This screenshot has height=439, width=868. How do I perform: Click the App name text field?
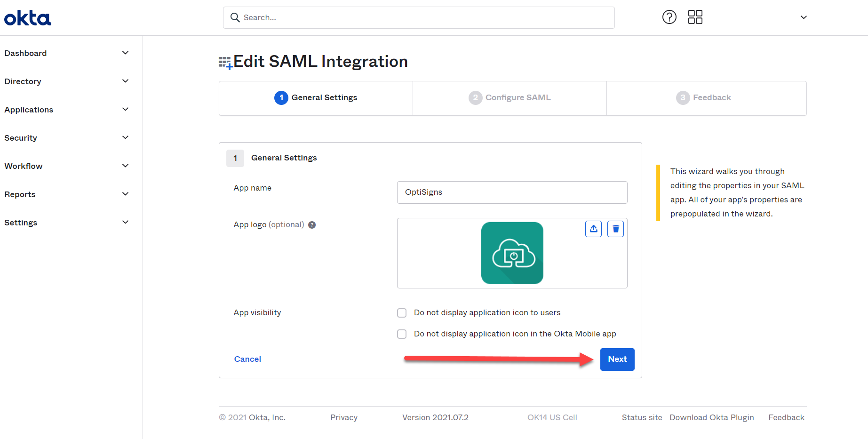(x=512, y=192)
